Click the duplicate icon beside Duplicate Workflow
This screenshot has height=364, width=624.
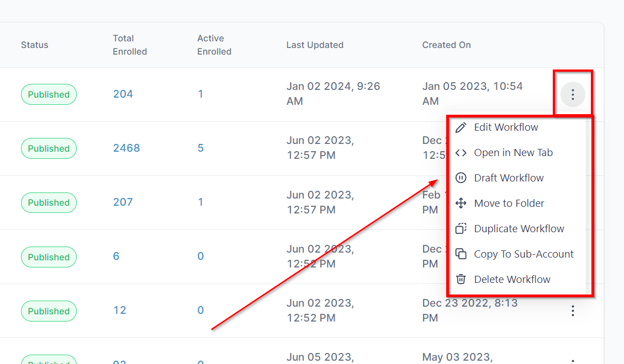(x=461, y=229)
